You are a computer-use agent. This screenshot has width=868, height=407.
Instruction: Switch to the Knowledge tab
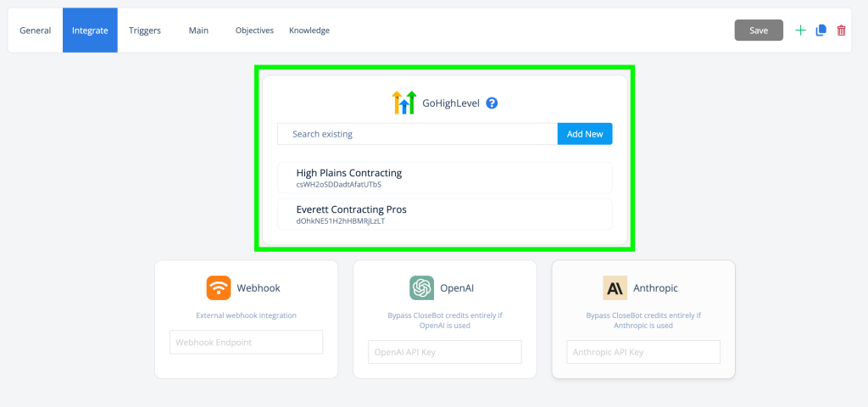click(309, 31)
